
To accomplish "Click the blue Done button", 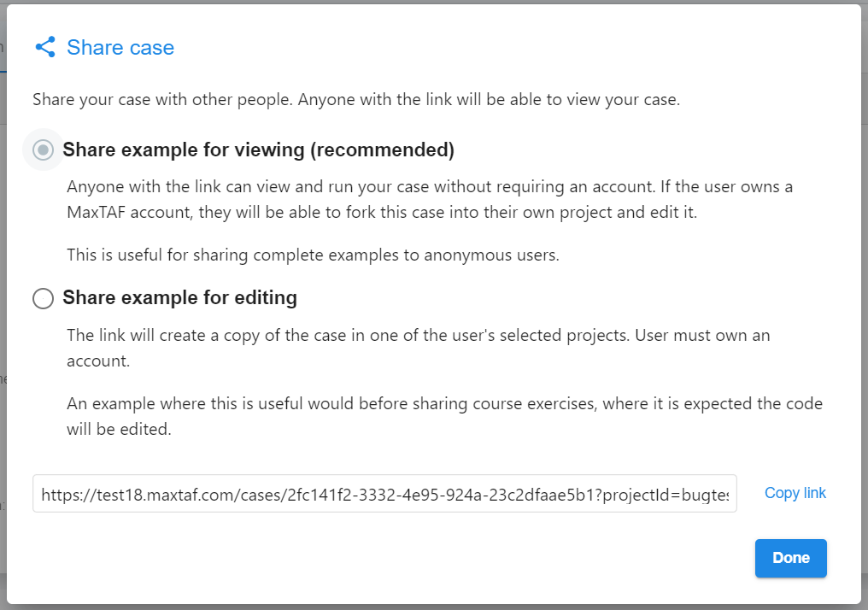I will coord(790,558).
